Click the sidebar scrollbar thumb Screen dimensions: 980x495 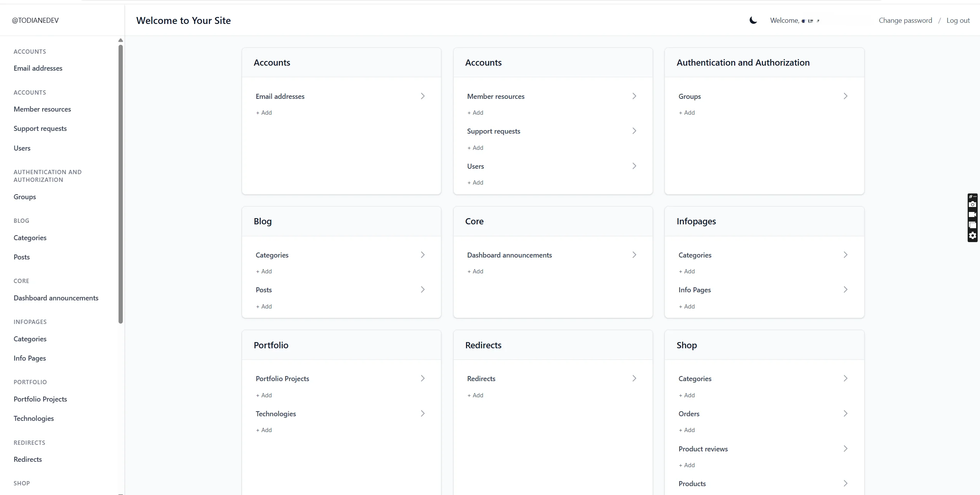[120, 184]
